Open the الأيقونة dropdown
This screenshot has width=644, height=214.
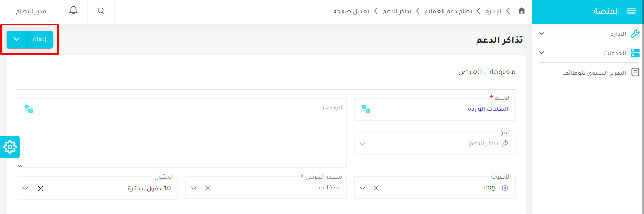click(x=362, y=188)
